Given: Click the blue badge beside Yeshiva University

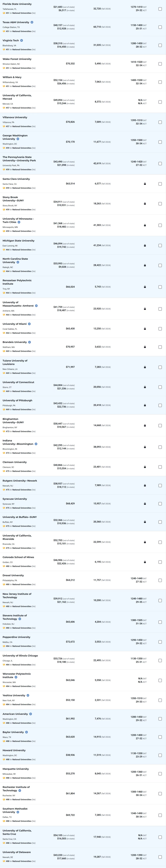Looking at the screenshot, I should [28, 695].
